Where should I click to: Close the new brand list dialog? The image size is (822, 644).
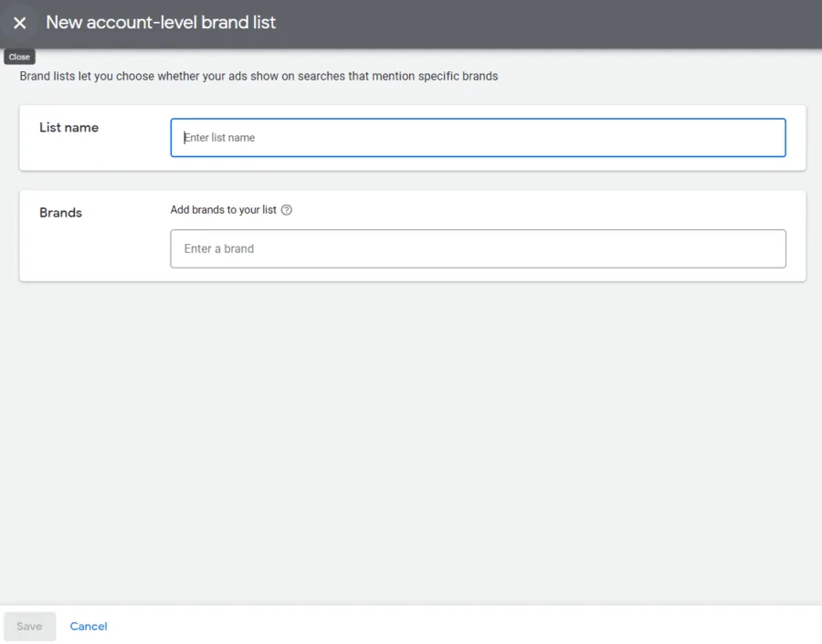[19, 23]
